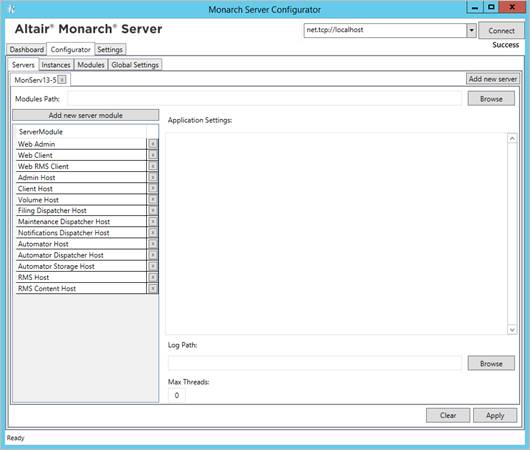
Task: Remove the Automator Dispatcher Host module
Action: click(153, 255)
